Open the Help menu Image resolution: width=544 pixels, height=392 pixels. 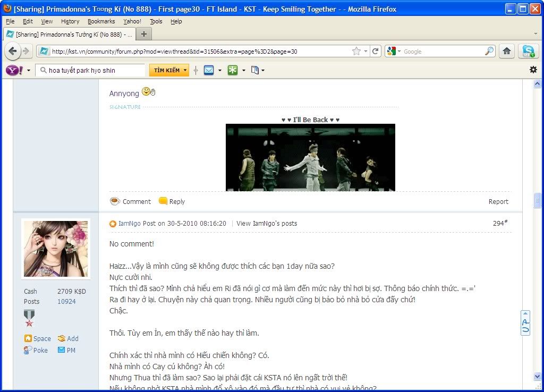pyautogui.click(x=176, y=21)
